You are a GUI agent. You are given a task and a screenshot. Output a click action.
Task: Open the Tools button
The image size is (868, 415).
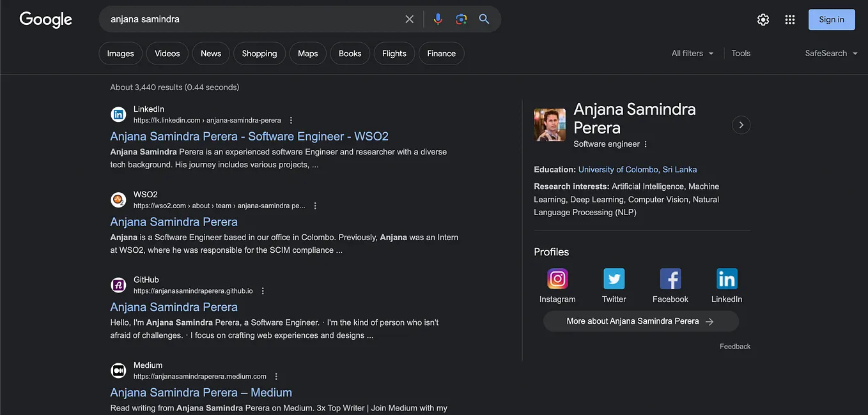741,54
